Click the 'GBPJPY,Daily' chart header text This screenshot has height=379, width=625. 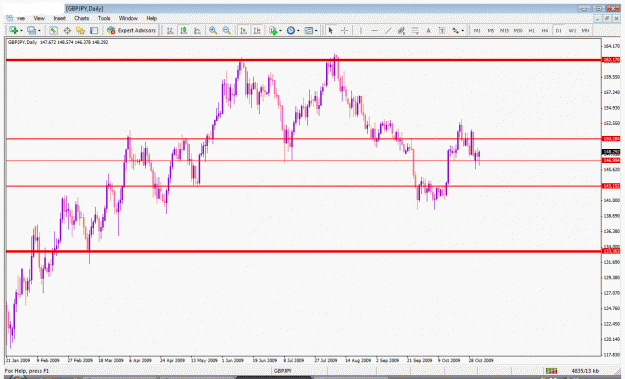[22, 42]
